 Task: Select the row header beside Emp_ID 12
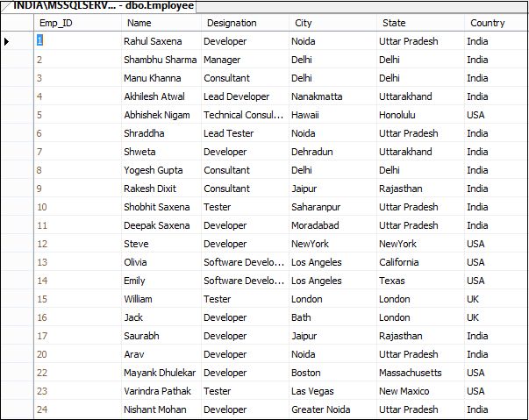[x=16, y=244]
